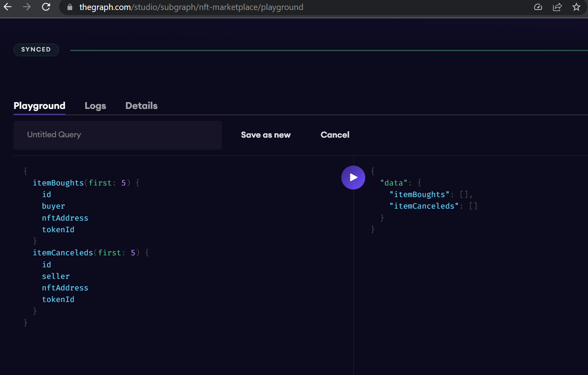Go back with browser back arrow
588x375 pixels.
[8, 7]
